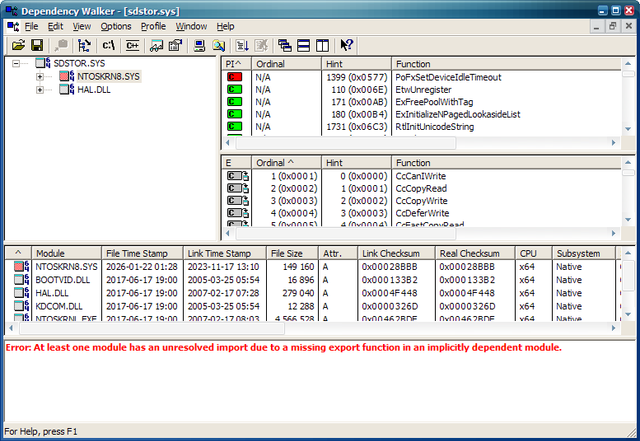Open the module Properties toolbar icon

[x=176, y=45]
